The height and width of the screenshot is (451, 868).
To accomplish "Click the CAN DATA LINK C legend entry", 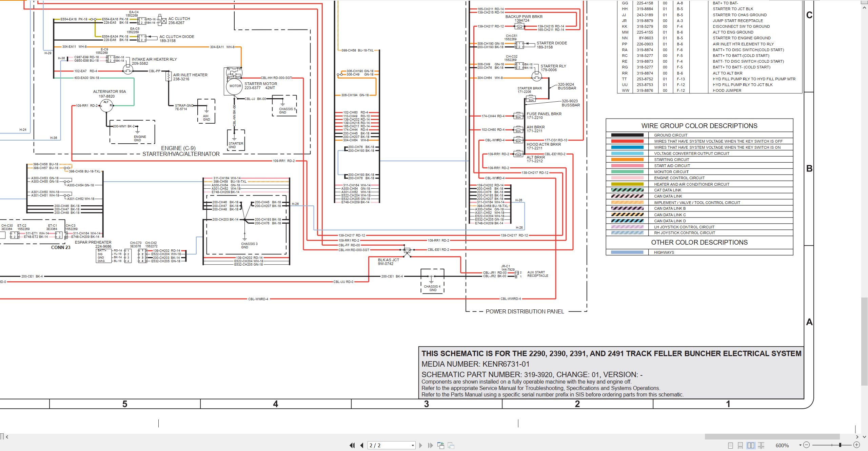I will coord(670,215).
